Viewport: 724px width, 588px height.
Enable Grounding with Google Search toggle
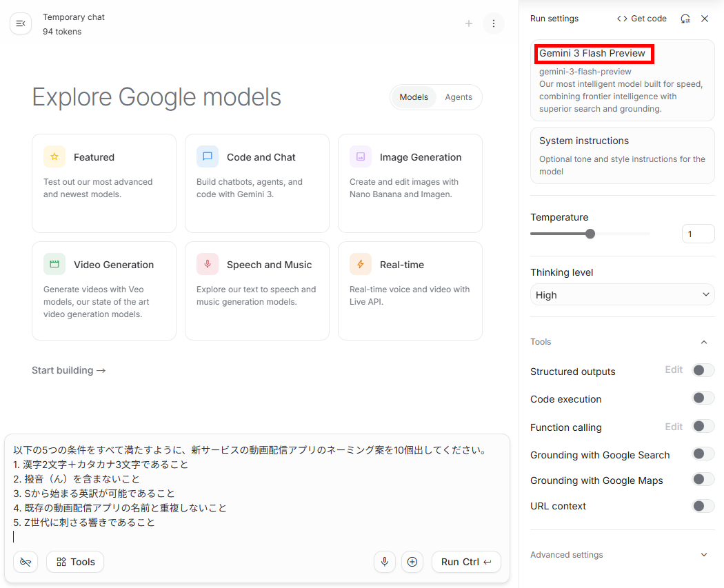coord(703,454)
